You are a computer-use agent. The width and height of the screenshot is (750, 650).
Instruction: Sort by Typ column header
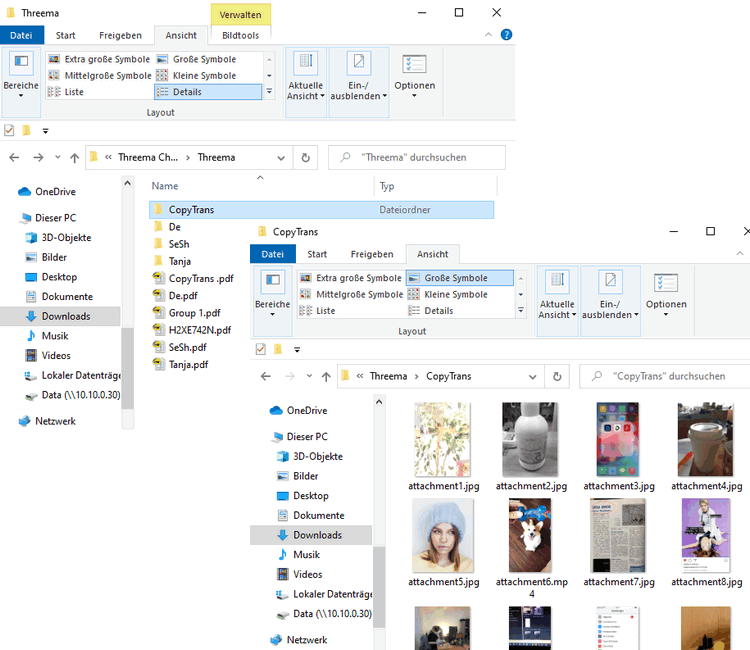[x=387, y=186]
